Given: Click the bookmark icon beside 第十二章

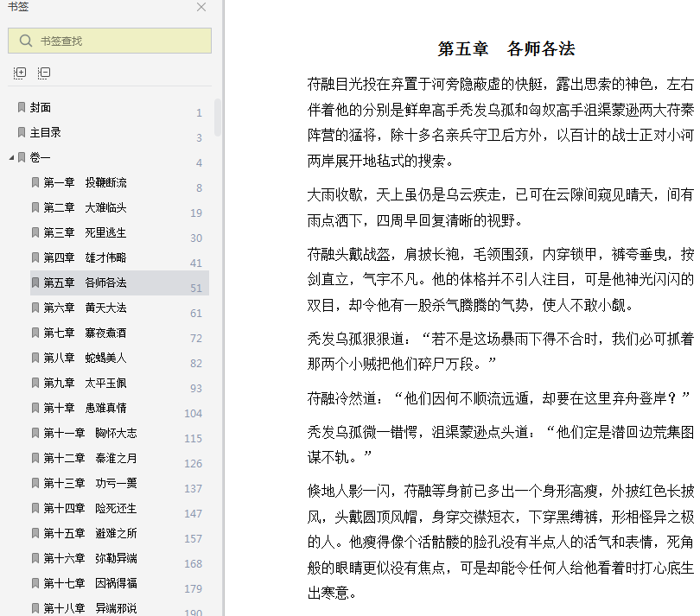Looking at the screenshot, I should (35, 457).
